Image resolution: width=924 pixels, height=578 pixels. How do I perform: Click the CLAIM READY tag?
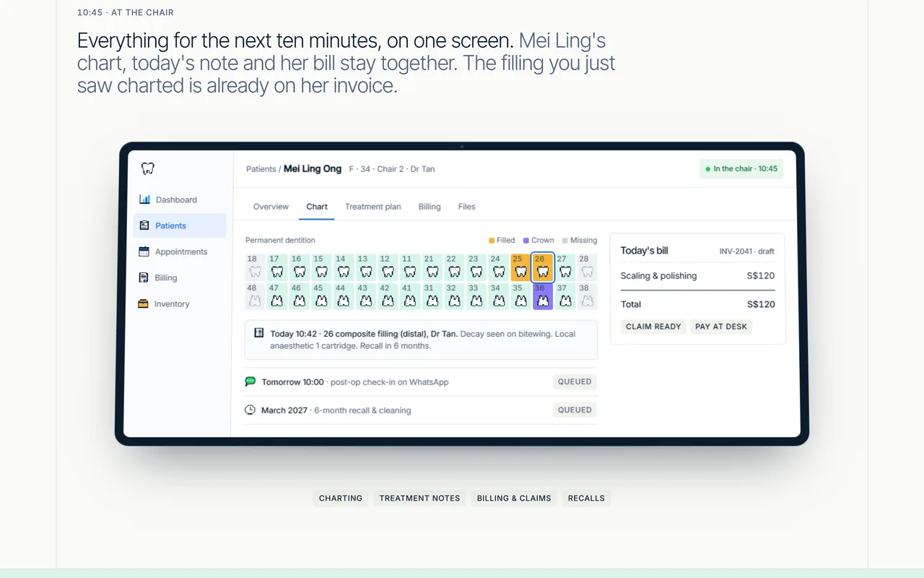653,327
